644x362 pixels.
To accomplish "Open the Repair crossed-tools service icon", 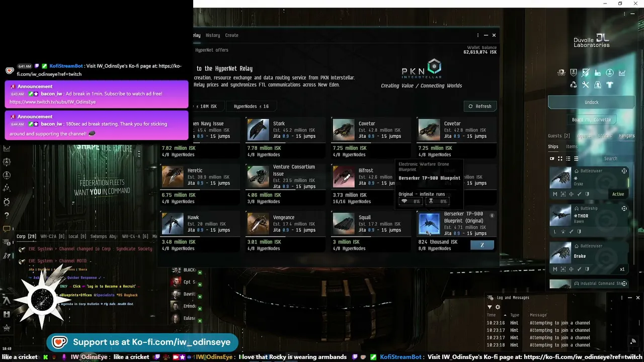I will pos(586,85).
